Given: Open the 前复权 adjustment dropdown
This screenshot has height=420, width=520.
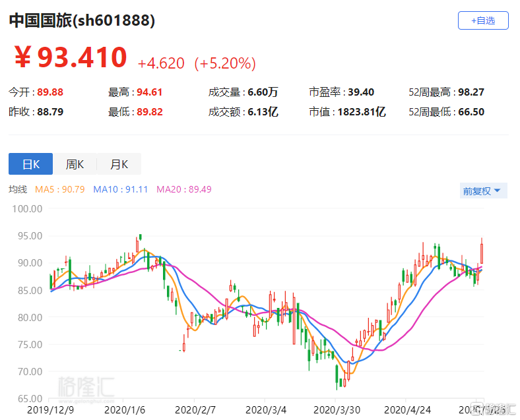Looking at the screenshot, I should (x=483, y=191).
